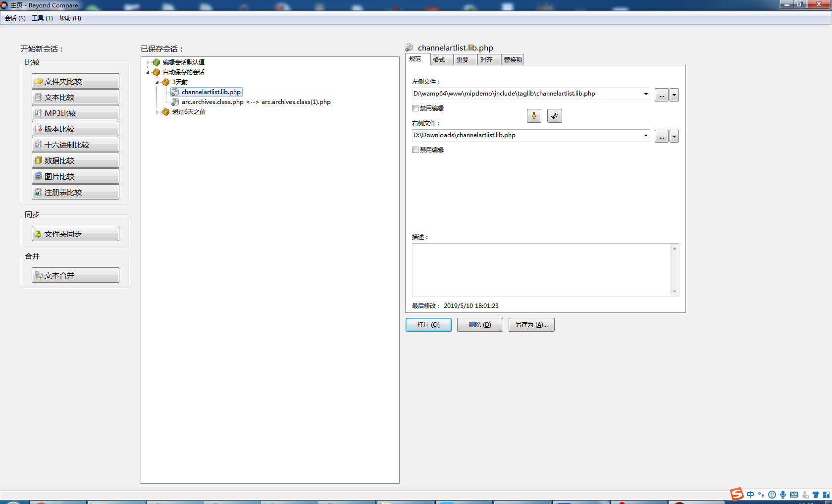The height and width of the screenshot is (504, 832).
Task: Open the left file path dropdown
Action: click(646, 94)
